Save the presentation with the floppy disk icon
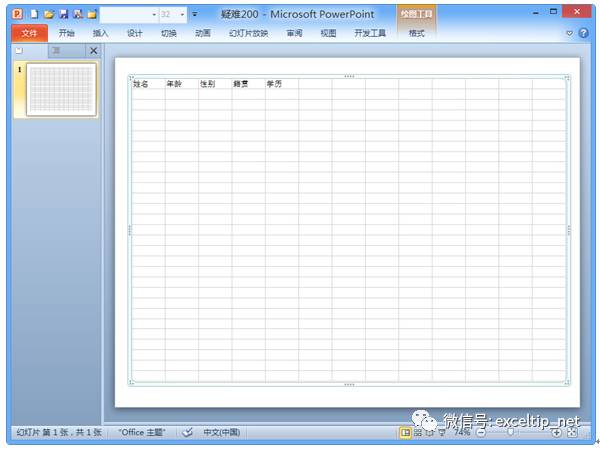Viewport: 600px width, 449px height. point(64,15)
